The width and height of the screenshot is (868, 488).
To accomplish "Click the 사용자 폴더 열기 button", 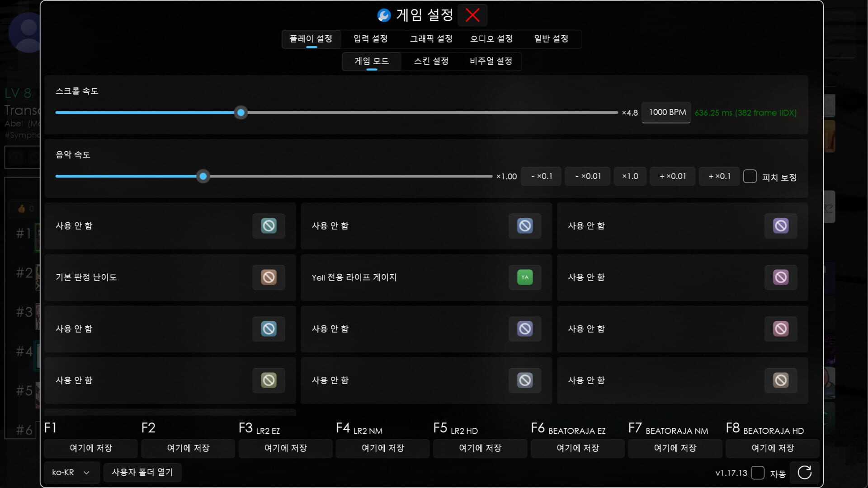I will pos(142,473).
